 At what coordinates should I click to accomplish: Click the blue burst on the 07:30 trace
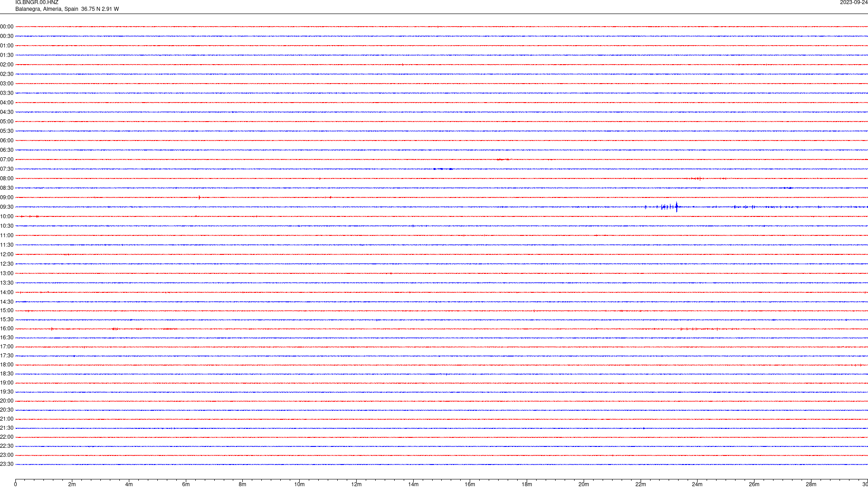(x=443, y=169)
